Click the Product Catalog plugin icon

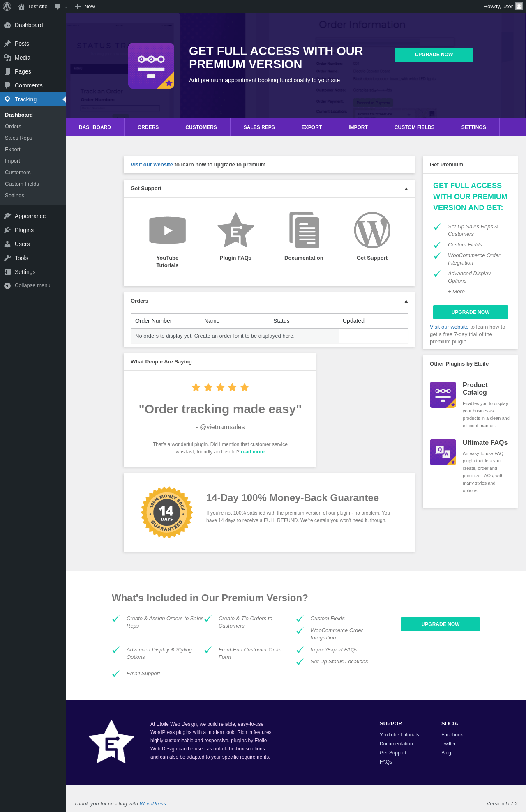(443, 395)
